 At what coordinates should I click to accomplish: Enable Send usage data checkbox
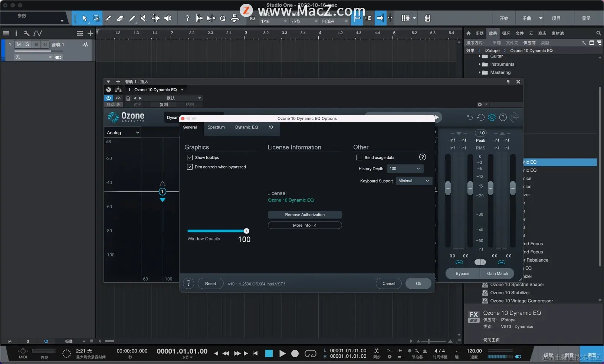(359, 157)
